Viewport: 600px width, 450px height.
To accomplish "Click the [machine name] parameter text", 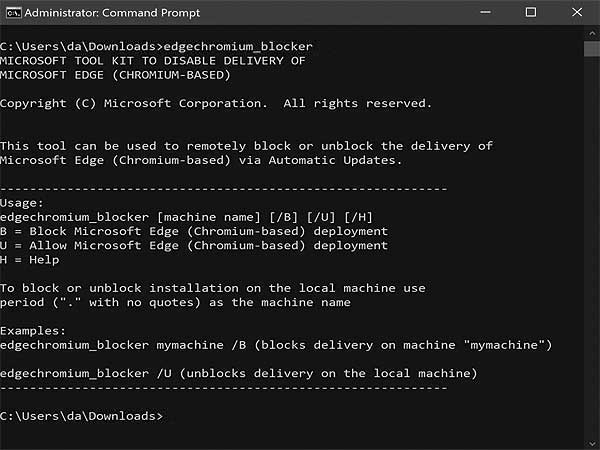I will coord(209,217).
